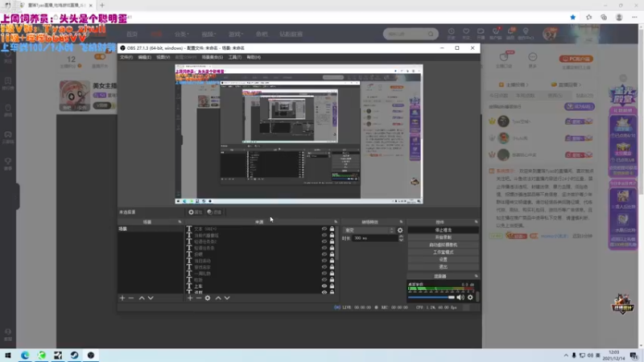Move source up in Sources panel

coord(218,298)
